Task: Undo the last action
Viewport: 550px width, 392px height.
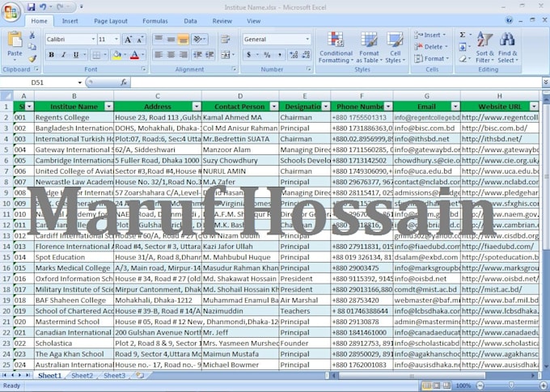Action: click(43, 6)
